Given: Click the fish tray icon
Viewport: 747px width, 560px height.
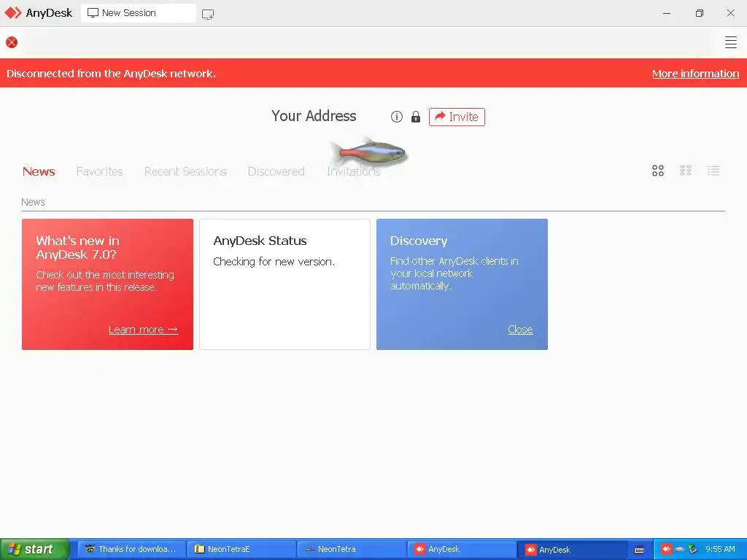Looking at the screenshot, I should tap(679, 549).
